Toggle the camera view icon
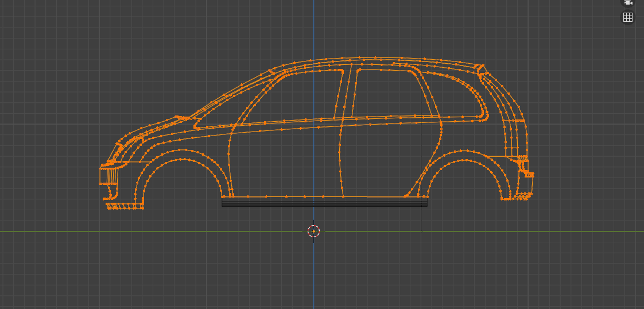644x309 pixels. [627, 2]
